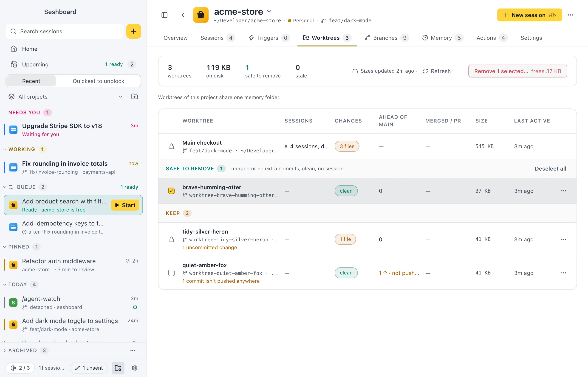Click the 1 unsent drafts pill
588x377 pixels.
(89, 368)
